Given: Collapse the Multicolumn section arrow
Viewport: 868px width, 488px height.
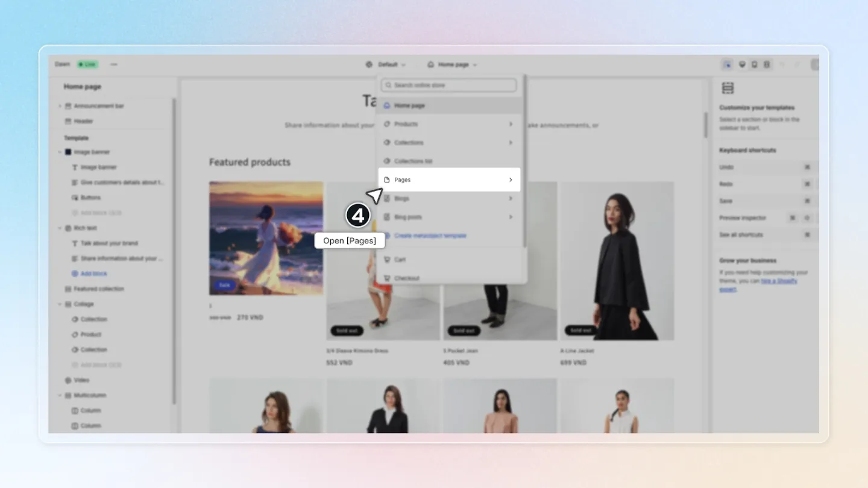Looking at the screenshot, I should (x=60, y=395).
